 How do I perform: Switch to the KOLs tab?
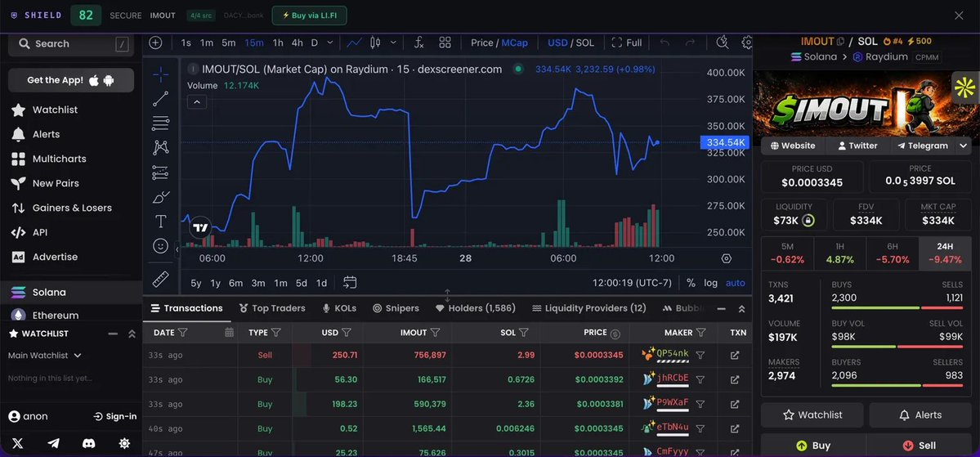pyautogui.click(x=338, y=308)
